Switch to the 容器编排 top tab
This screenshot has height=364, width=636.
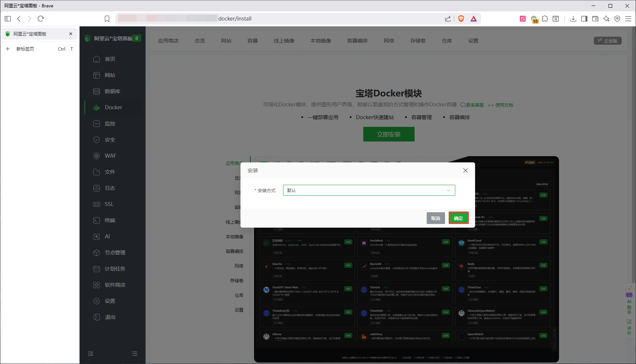pyautogui.click(x=357, y=41)
